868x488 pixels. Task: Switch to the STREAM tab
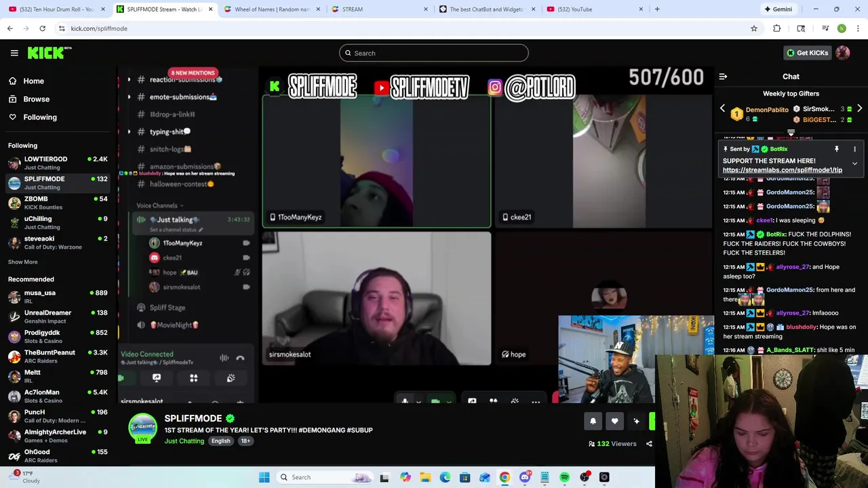pos(379,9)
